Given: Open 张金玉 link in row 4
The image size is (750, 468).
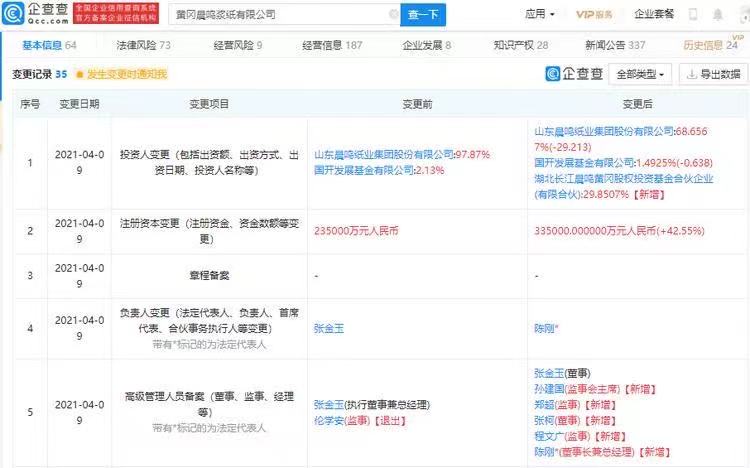Looking at the screenshot, I should pos(329,329).
